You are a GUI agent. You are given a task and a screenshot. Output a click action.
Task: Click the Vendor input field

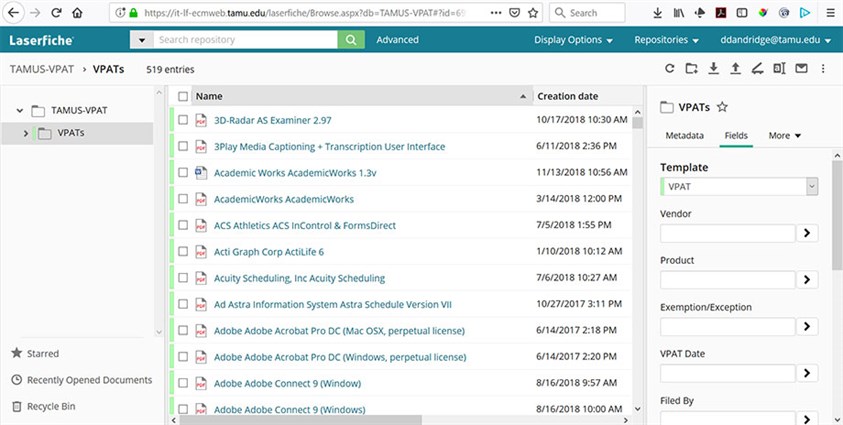click(727, 234)
